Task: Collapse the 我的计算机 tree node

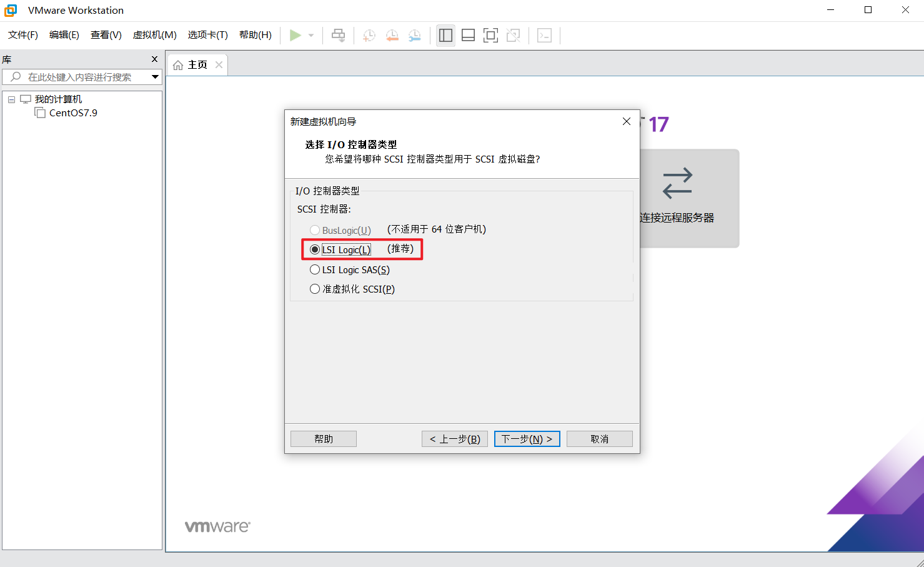Action: click(11, 99)
